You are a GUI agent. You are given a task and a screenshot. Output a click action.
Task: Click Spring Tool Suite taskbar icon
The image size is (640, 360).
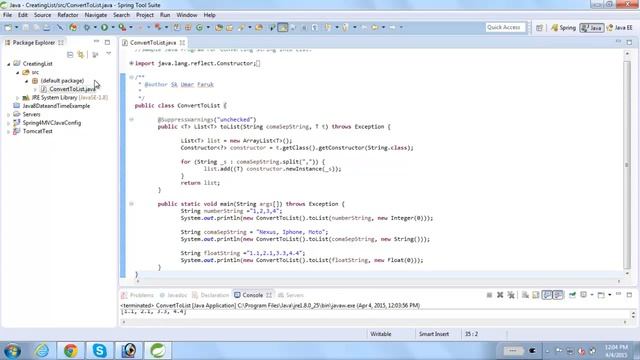(158, 350)
